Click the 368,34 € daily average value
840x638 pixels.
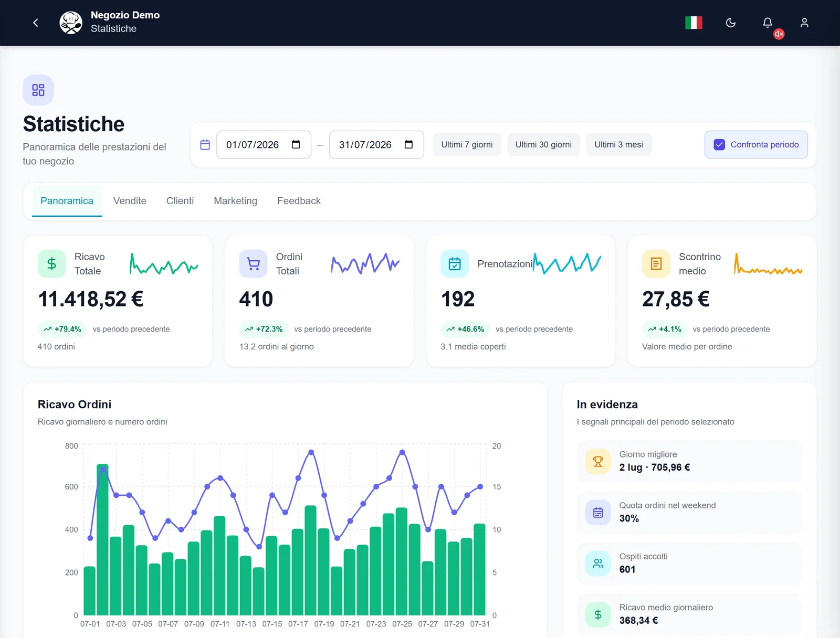(638, 620)
